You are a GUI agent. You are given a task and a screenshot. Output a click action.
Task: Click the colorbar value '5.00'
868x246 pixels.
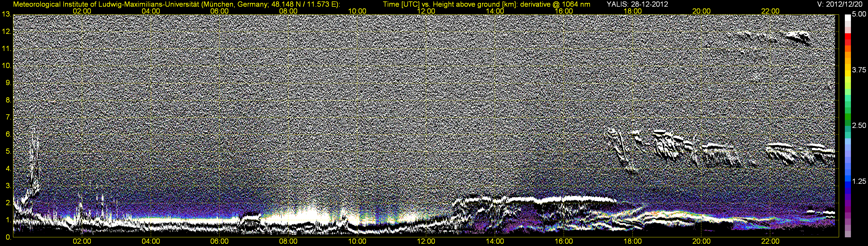coord(858,14)
